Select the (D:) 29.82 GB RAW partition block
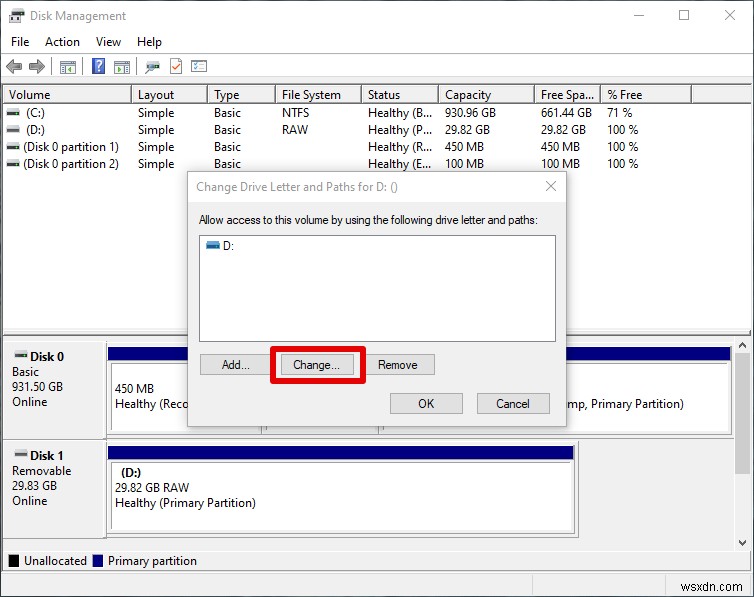This screenshot has width=754, height=597. click(341, 496)
